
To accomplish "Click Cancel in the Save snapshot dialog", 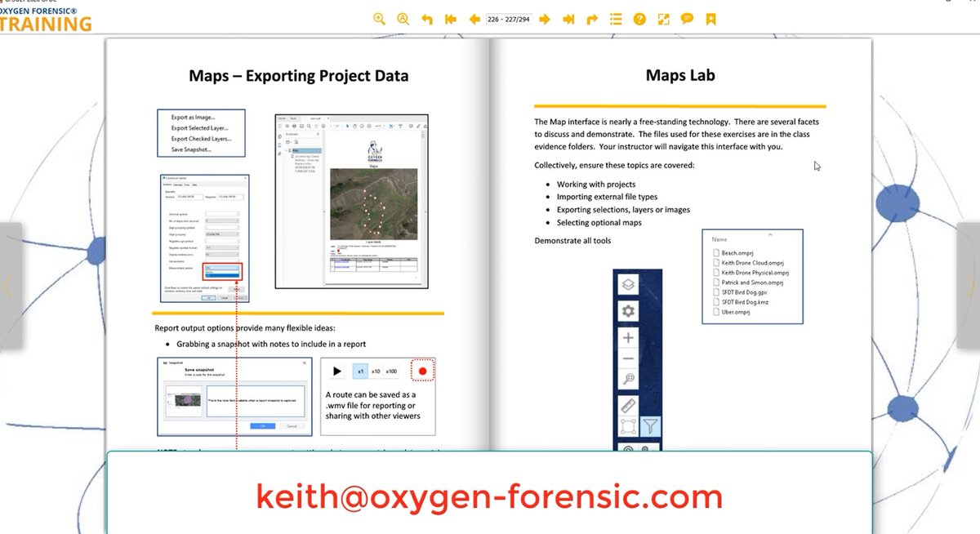I will (292, 426).
